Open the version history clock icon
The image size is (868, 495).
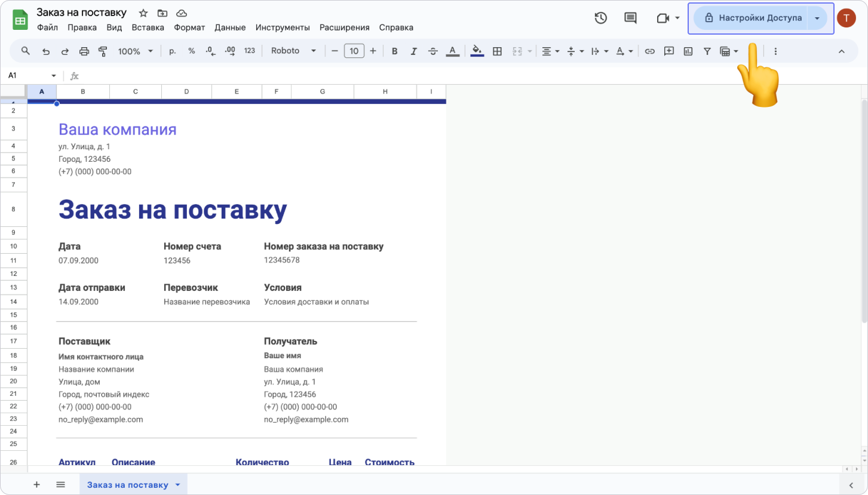point(600,18)
